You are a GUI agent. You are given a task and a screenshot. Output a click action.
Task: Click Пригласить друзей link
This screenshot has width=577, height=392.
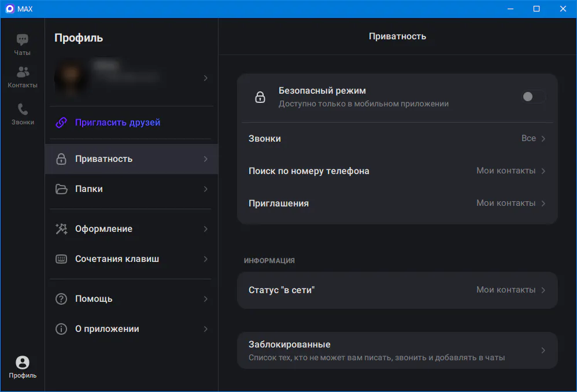[117, 123]
